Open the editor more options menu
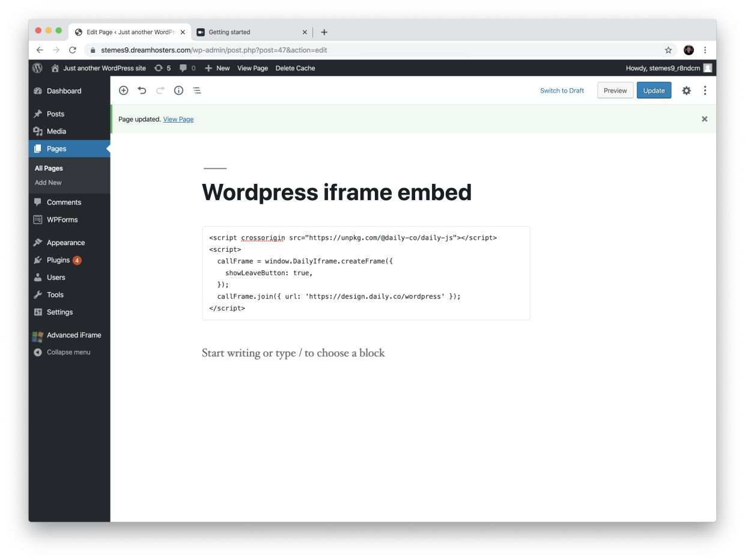 click(705, 91)
